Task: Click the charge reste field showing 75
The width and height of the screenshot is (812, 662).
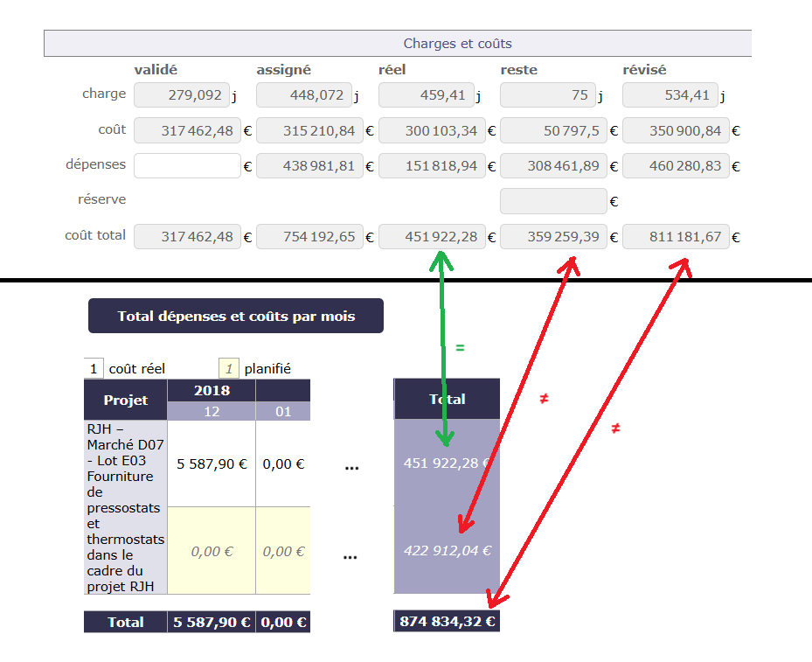Action: pyautogui.click(x=548, y=95)
